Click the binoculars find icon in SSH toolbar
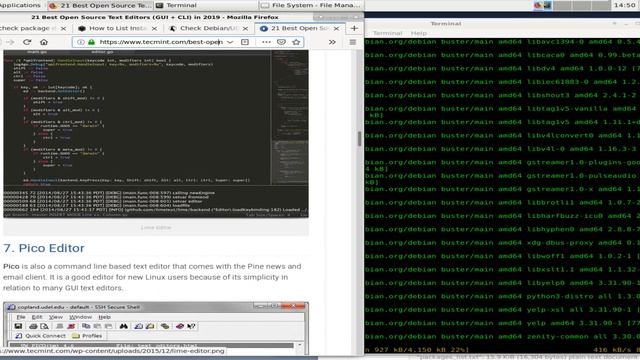640x360 pixels. pyautogui.click(x=124, y=326)
